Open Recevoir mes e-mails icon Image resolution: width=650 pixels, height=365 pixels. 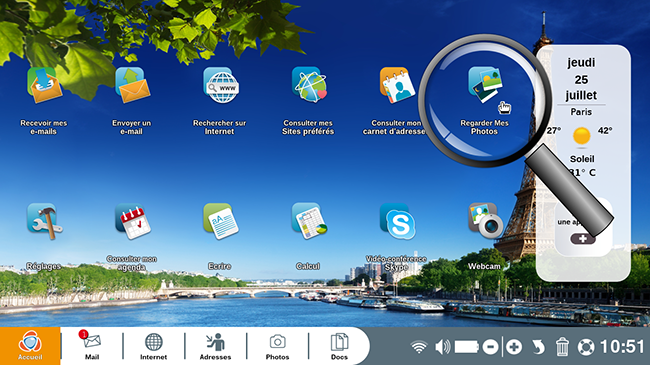click(44, 85)
